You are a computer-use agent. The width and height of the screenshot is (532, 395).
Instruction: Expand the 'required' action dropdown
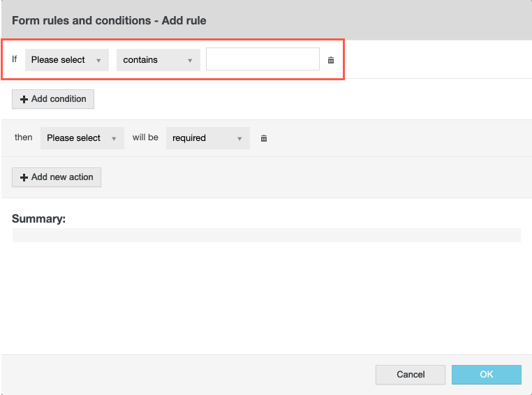pyautogui.click(x=207, y=138)
